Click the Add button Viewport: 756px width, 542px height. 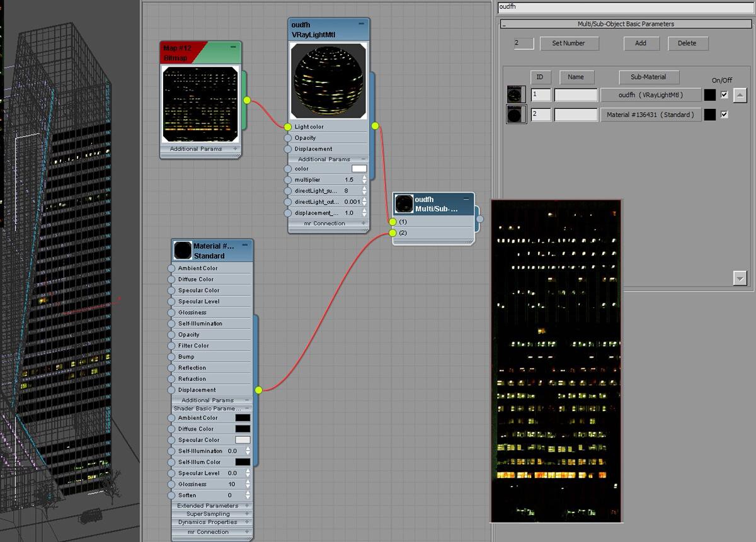[x=641, y=43]
